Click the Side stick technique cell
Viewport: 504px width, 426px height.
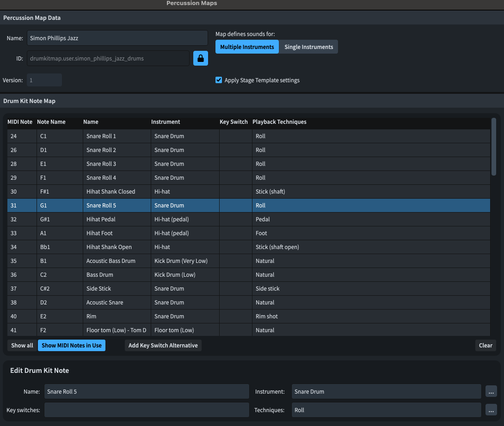[x=371, y=288]
